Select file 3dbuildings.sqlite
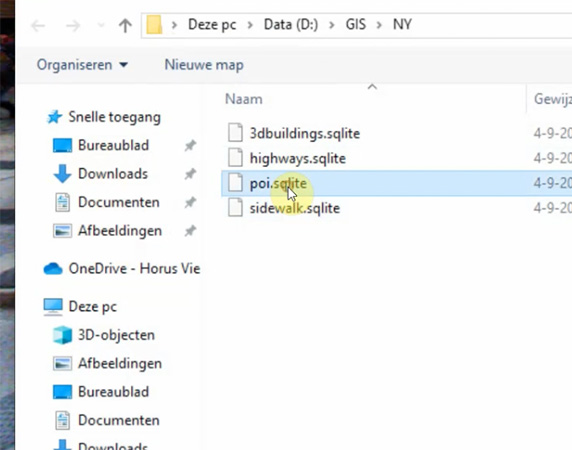Image resolution: width=572 pixels, height=450 pixels. 305,133
